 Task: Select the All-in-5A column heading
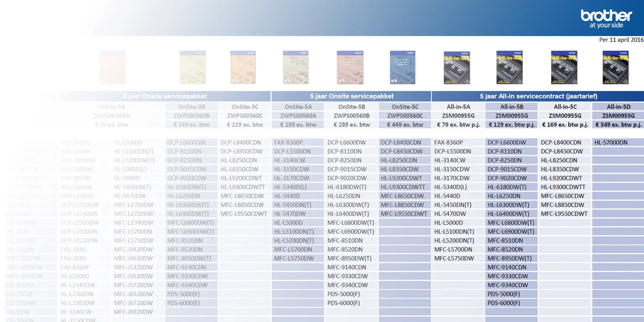point(458,107)
